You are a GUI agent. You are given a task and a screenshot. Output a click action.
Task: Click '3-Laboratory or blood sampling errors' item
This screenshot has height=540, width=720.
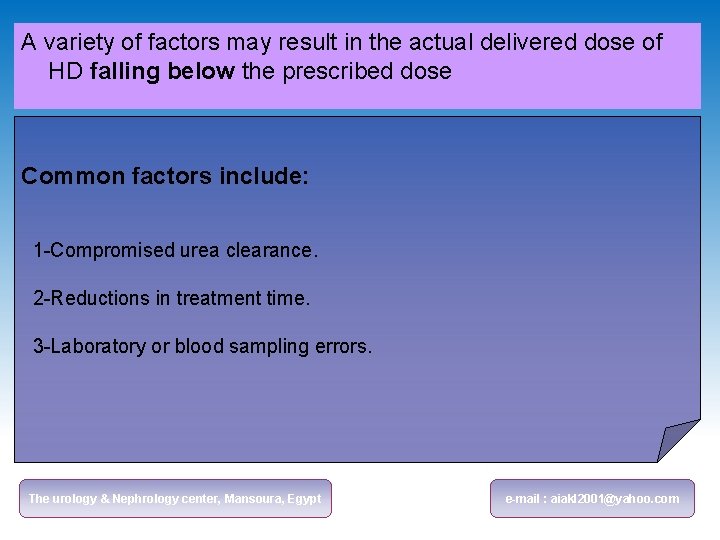tap(202, 346)
